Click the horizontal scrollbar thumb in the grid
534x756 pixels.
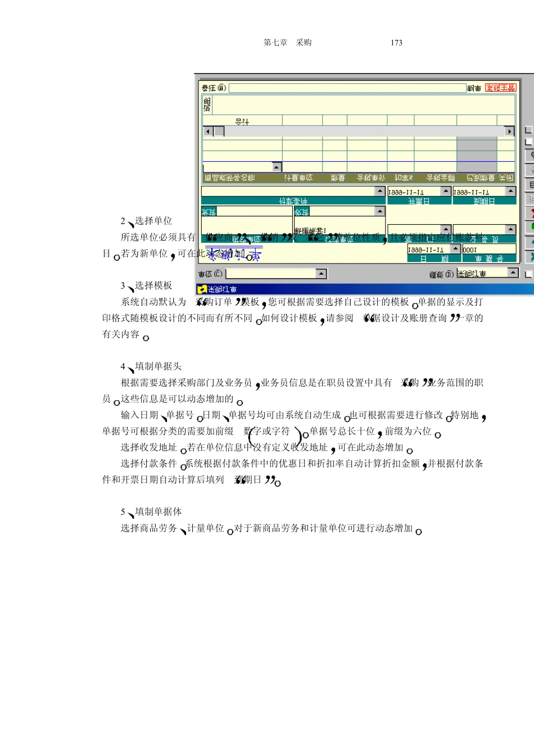tap(219, 132)
